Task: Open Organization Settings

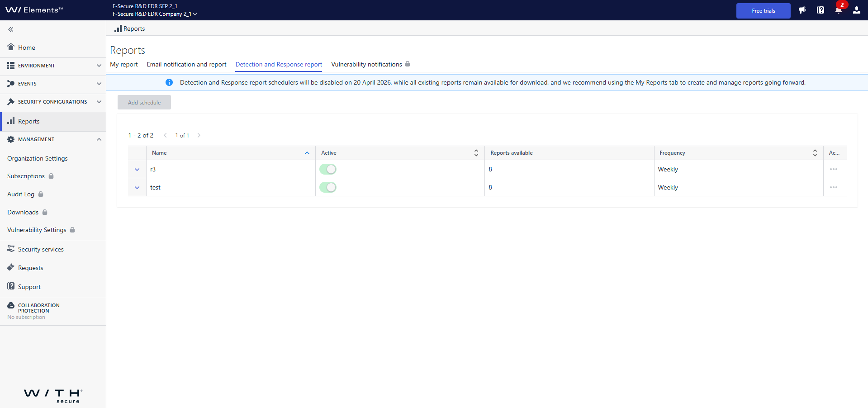Action: pos(38,158)
